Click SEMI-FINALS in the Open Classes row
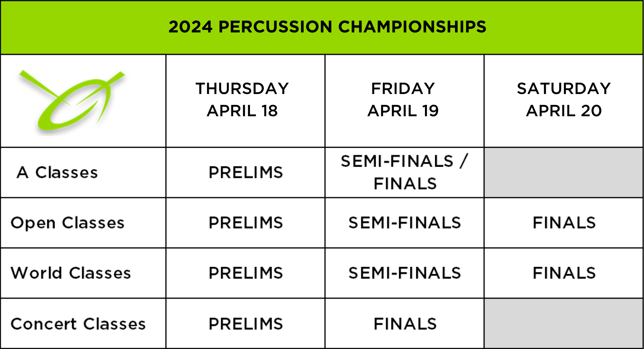This screenshot has height=349, width=644. 405,223
